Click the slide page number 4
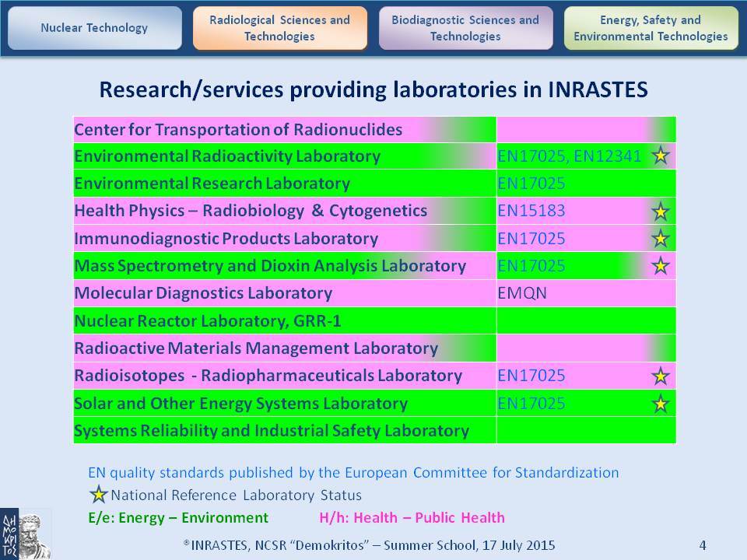 pos(702,545)
